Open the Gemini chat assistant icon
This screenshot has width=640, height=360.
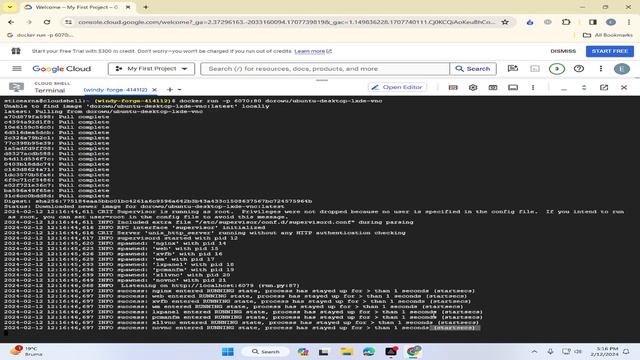[513, 69]
